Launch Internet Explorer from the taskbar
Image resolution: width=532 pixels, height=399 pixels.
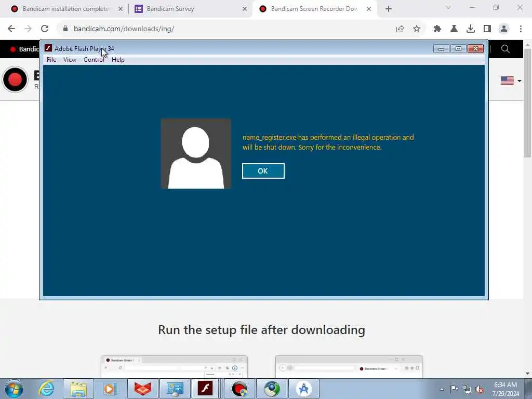(46, 389)
